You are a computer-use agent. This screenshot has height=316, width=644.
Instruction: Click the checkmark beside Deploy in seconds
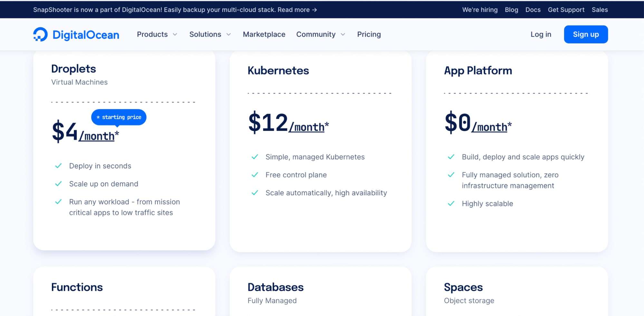coord(58,166)
